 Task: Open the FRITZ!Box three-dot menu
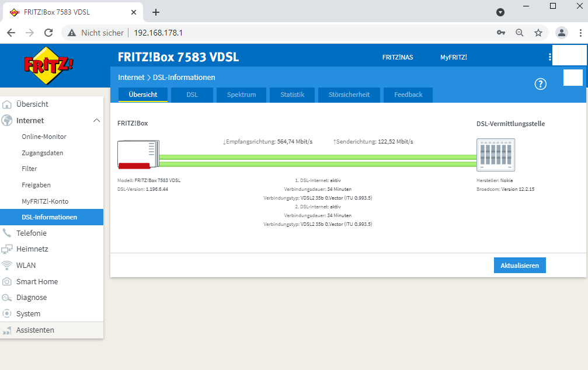(x=549, y=57)
